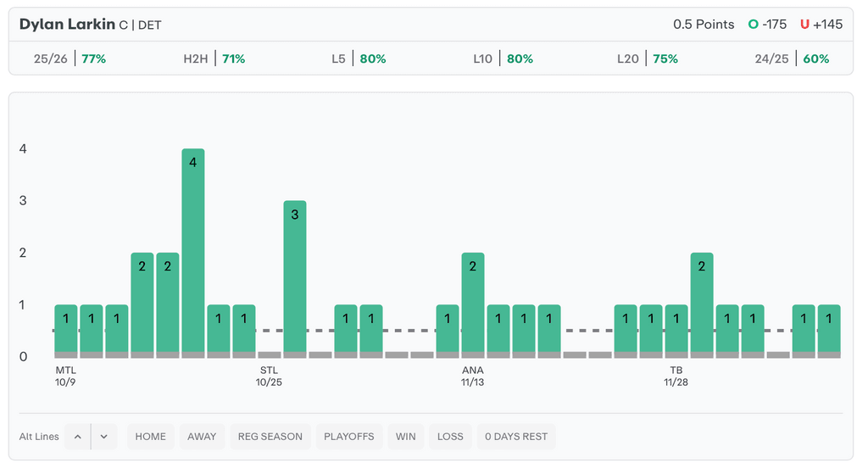Filter games by LOSS
This screenshot has width=868, height=474.
450,437
